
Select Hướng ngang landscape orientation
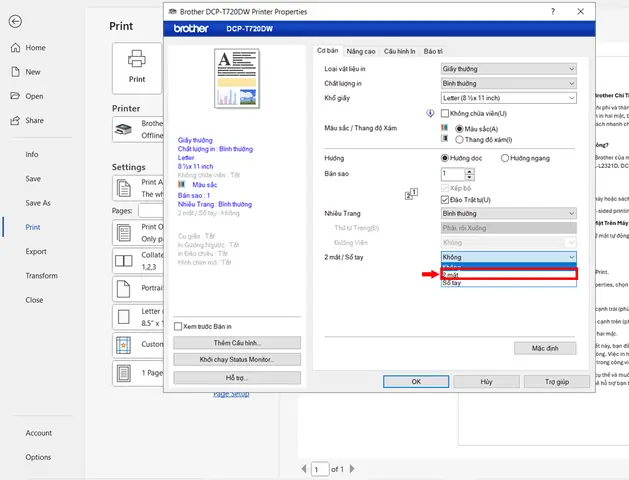pyautogui.click(x=505, y=158)
